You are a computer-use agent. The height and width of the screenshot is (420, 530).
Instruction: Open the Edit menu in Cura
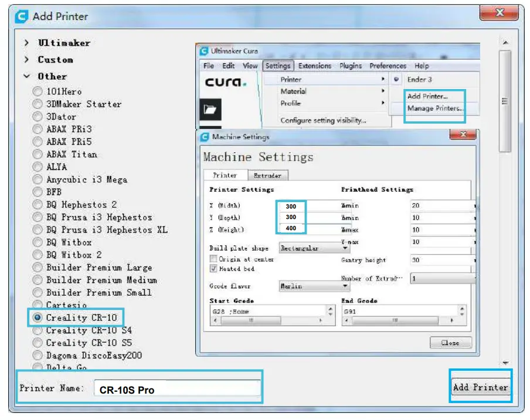pyautogui.click(x=229, y=66)
